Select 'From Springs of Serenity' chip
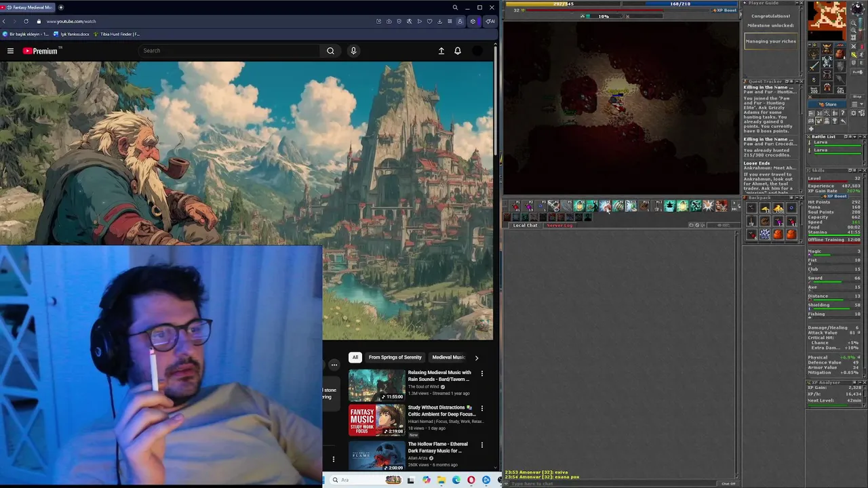868x488 pixels. [x=395, y=357]
